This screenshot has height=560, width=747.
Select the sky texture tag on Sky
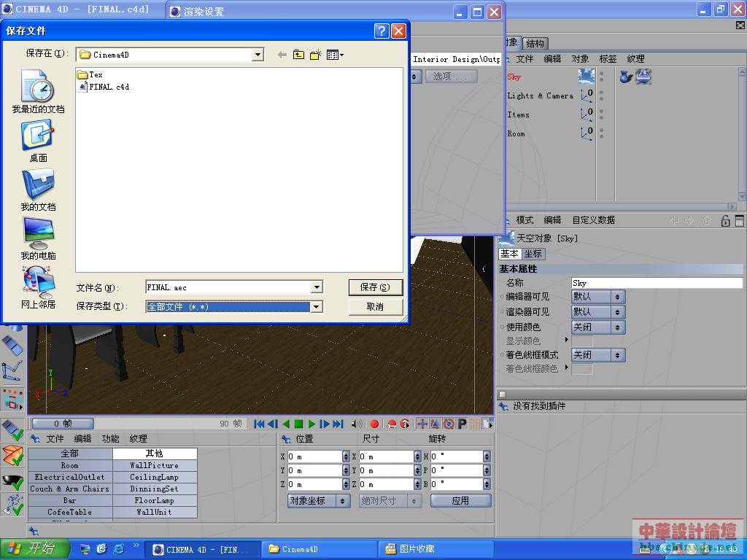tap(643, 76)
